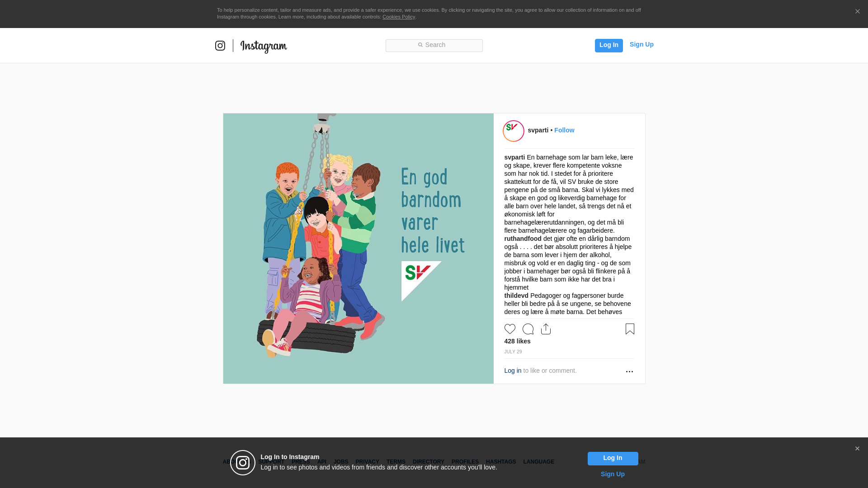This screenshot has width=868, height=488.
Task: Follow the svparti account
Action: click(x=564, y=130)
